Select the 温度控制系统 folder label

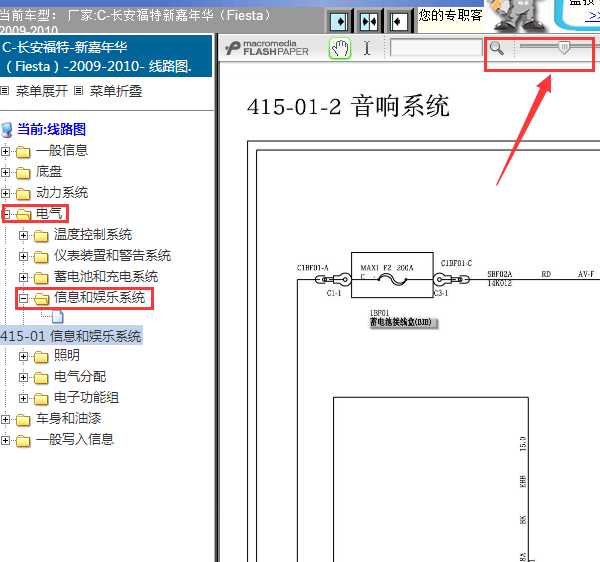93,234
